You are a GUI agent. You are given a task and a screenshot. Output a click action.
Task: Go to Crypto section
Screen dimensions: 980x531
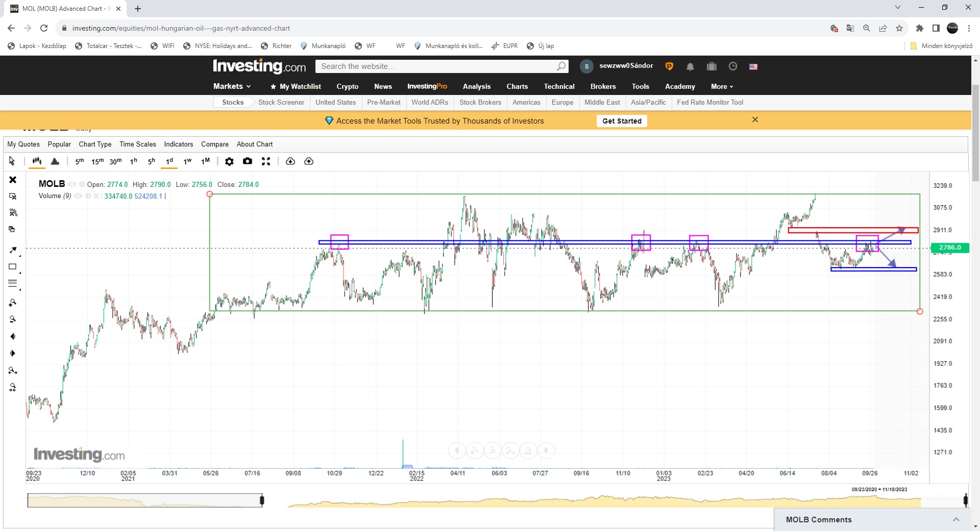(348, 86)
